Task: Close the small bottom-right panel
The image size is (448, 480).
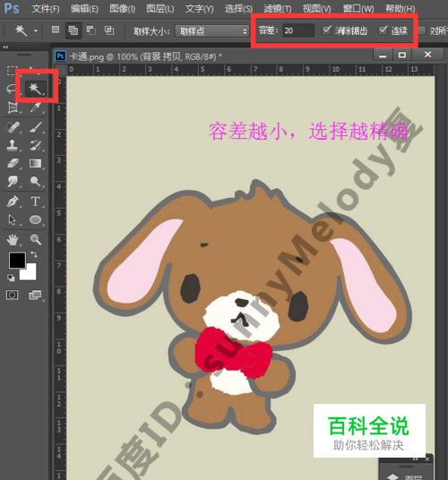Action: [427, 459]
